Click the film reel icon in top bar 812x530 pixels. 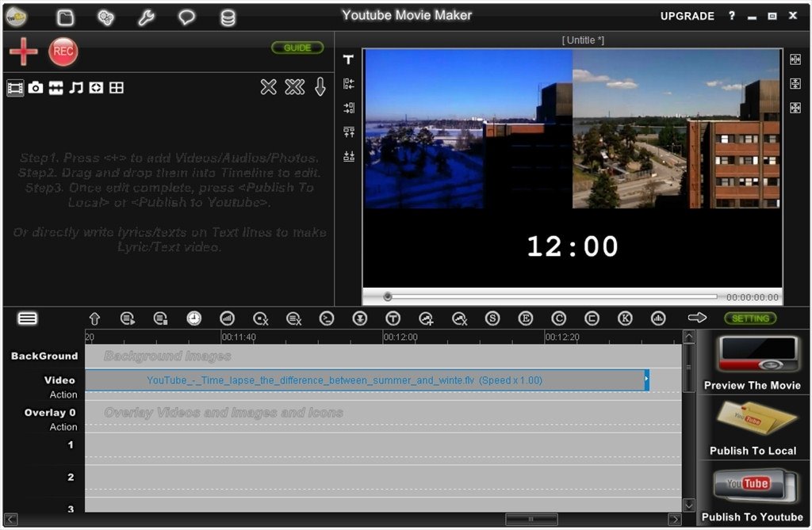pyautogui.click(x=105, y=18)
